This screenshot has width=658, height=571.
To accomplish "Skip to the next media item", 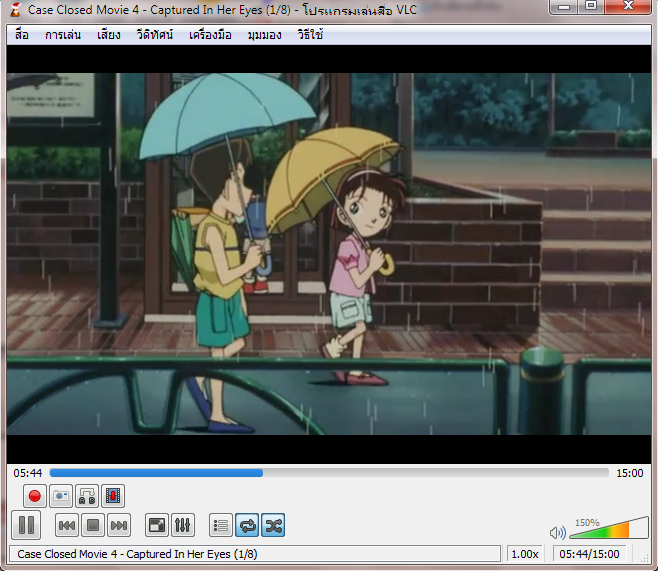I will click(x=119, y=525).
